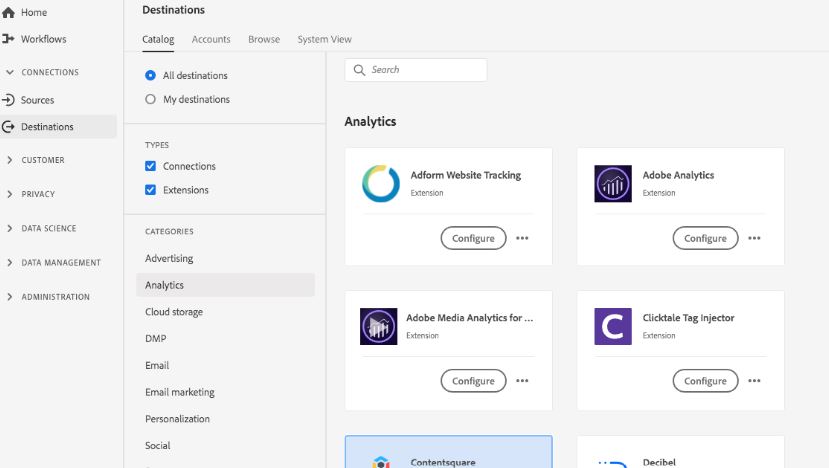This screenshot has height=468, width=829.
Task: Configure Clicktale Tag Injector extension
Action: coord(705,381)
